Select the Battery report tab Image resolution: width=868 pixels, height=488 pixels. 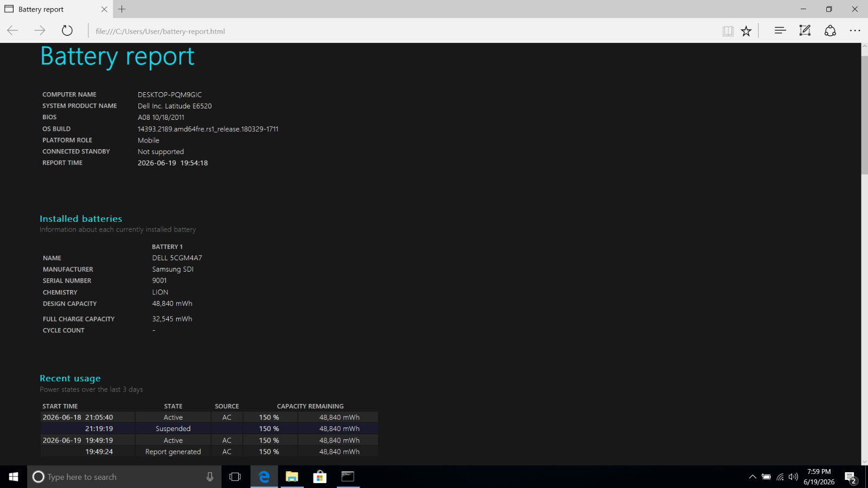[56, 9]
